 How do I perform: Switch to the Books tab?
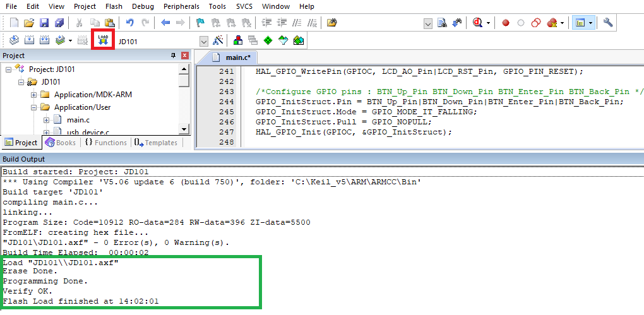point(61,143)
